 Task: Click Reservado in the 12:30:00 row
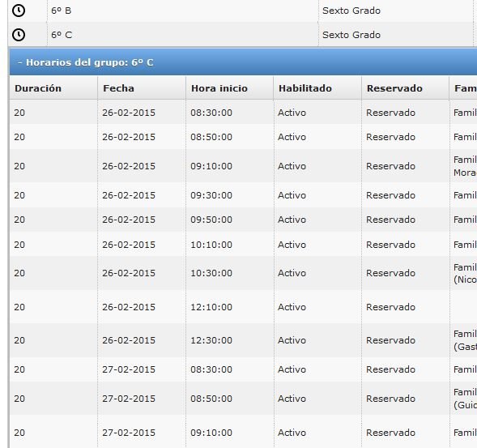click(x=390, y=340)
